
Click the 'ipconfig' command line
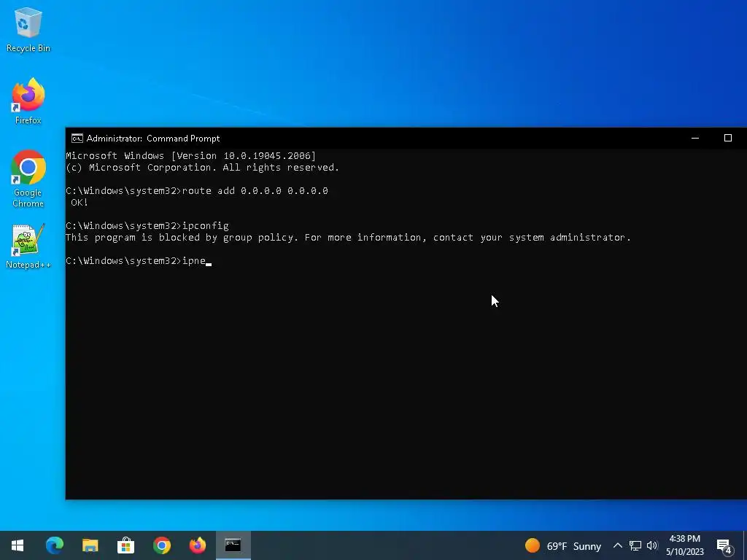coord(147,226)
